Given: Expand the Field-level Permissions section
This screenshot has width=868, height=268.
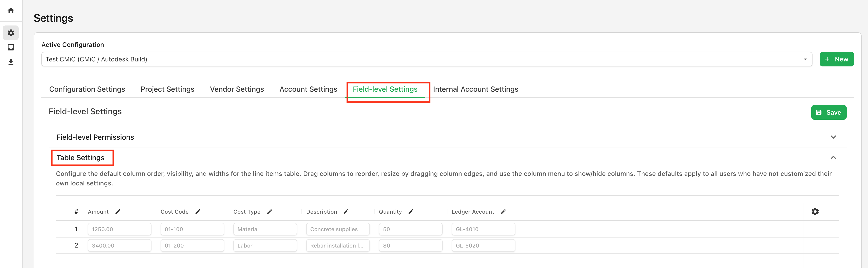Looking at the screenshot, I should (x=833, y=137).
